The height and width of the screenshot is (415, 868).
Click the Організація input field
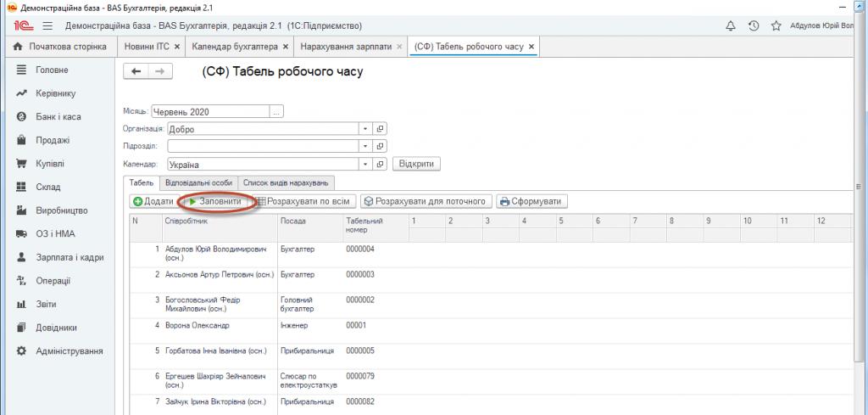coord(263,129)
